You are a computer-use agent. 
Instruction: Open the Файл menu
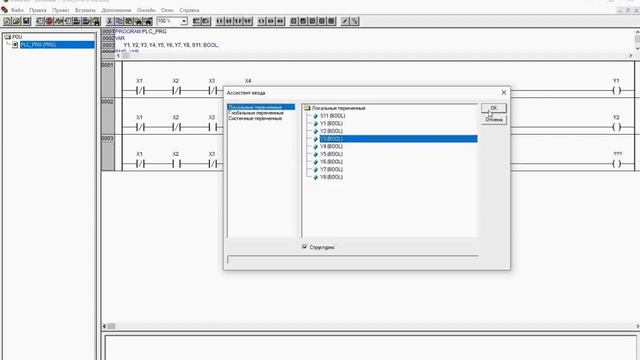click(17, 10)
